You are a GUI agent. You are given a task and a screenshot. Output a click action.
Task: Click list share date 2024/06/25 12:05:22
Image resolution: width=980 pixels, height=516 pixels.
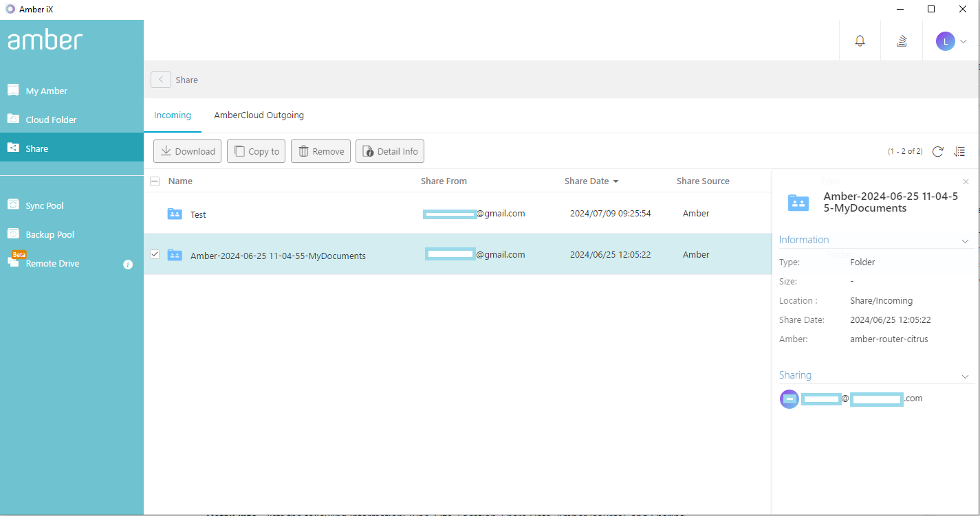[x=610, y=255]
